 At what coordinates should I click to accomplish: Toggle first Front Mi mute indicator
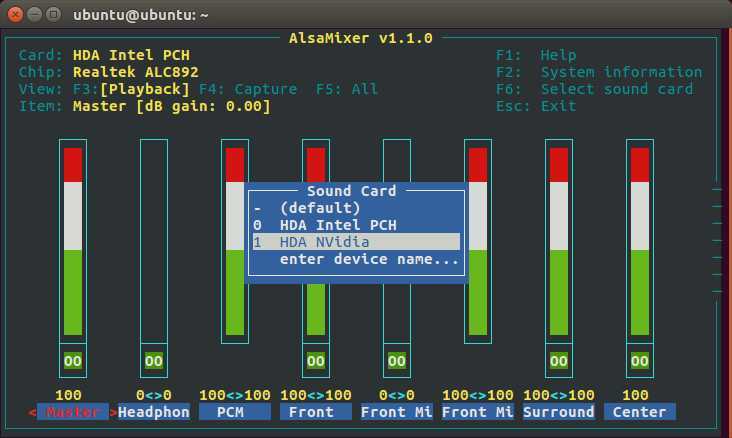pos(397,360)
